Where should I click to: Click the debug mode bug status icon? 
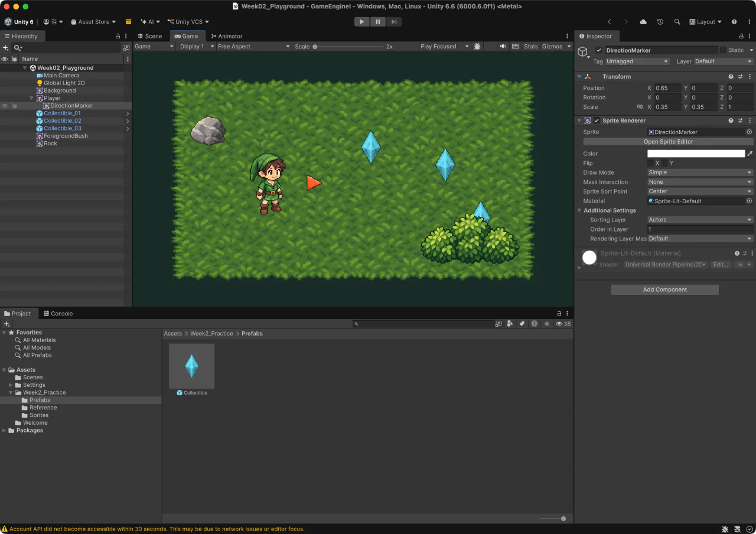click(x=725, y=529)
